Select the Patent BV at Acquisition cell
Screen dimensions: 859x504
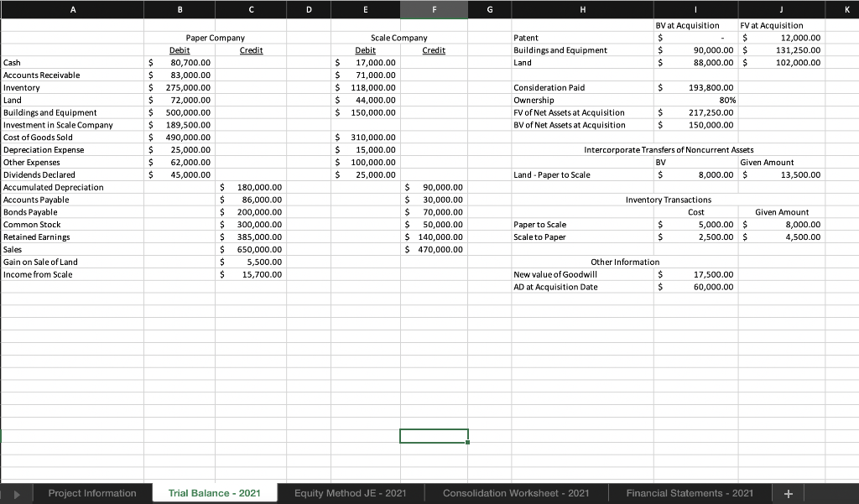point(696,38)
